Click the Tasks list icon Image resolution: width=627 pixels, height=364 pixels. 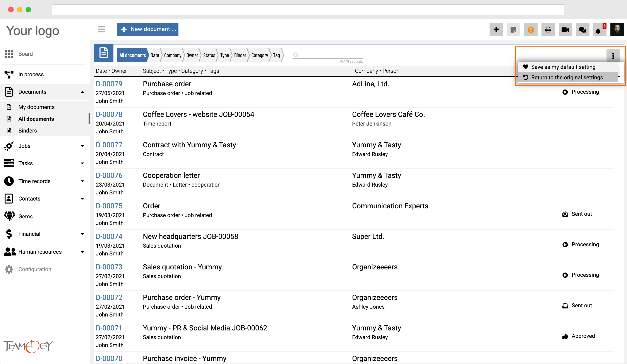coord(9,163)
